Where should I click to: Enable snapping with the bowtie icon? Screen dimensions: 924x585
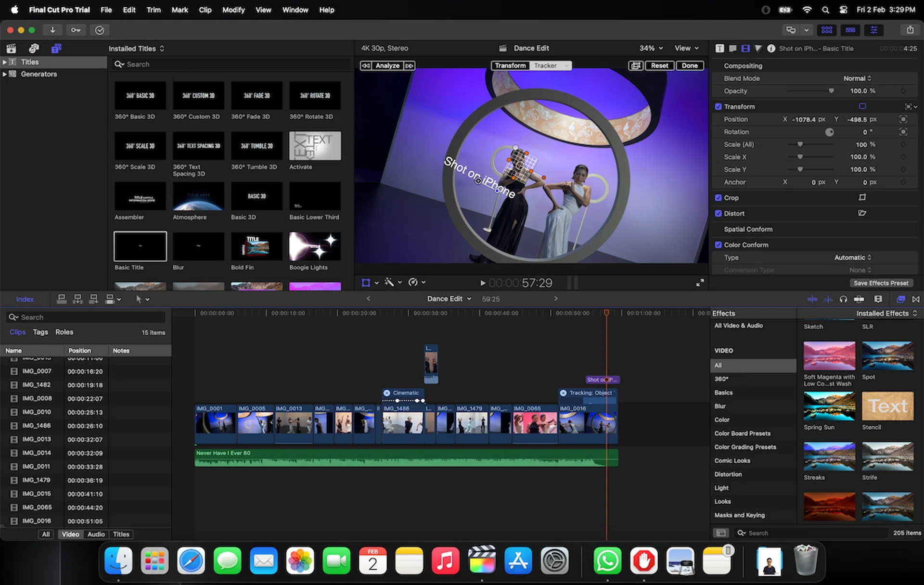point(916,299)
